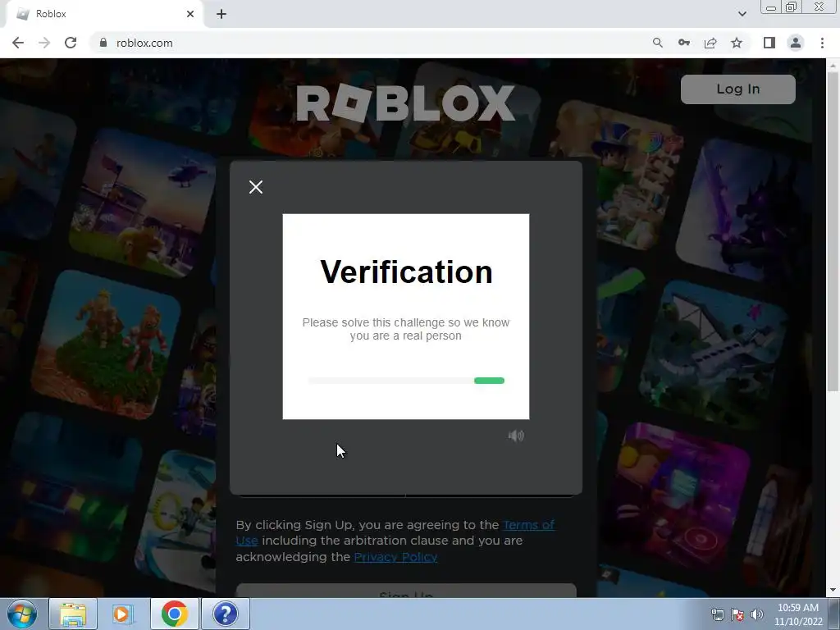This screenshot has height=630, width=840.
Task: Bookmark this page with the star icon
Action: [x=737, y=43]
